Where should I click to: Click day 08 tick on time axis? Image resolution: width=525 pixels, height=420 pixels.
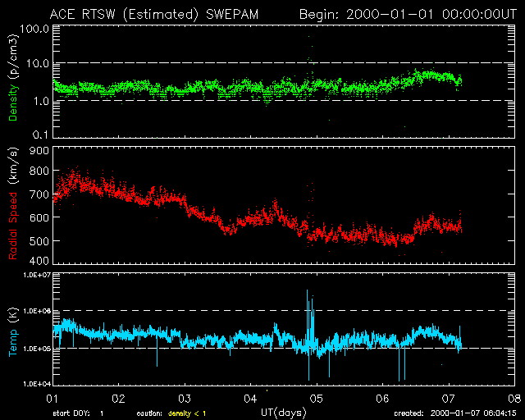pyautogui.click(x=514, y=398)
